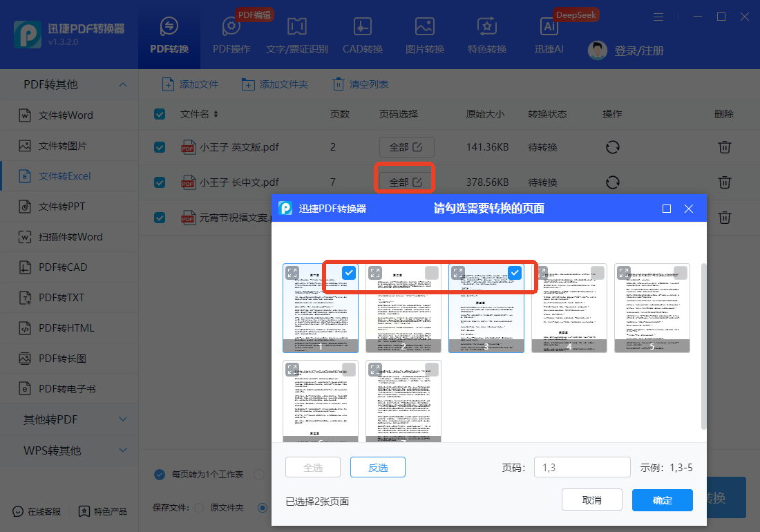Select page 4 thumbnail
This screenshot has height=532, width=760.
click(x=569, y=308)
